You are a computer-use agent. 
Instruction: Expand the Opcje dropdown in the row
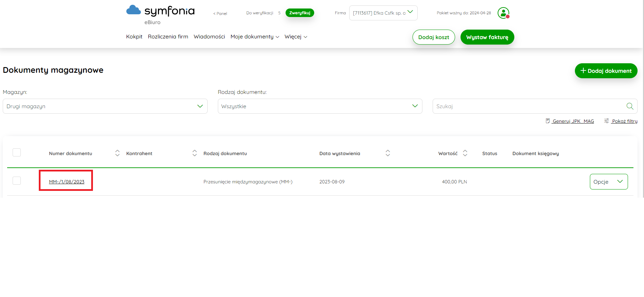(x=609, y=182)
